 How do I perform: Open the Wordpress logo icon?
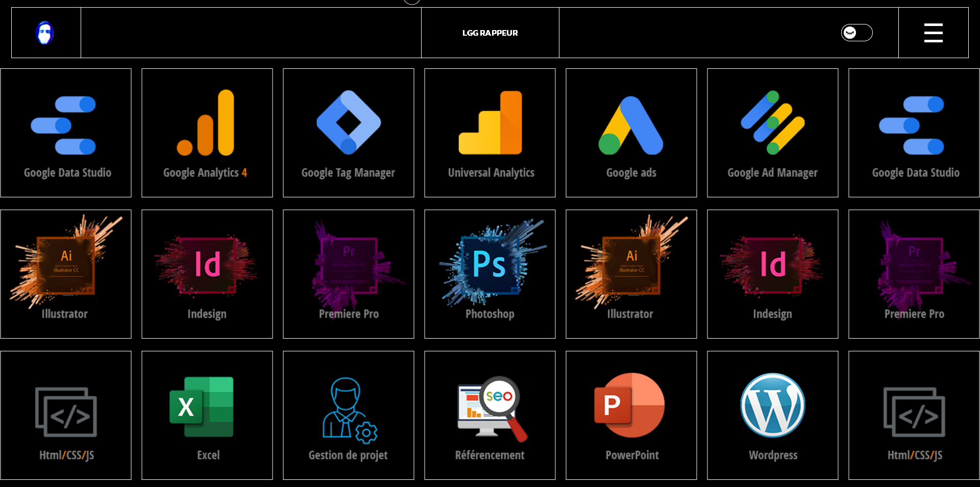click(x=772, y=405)
